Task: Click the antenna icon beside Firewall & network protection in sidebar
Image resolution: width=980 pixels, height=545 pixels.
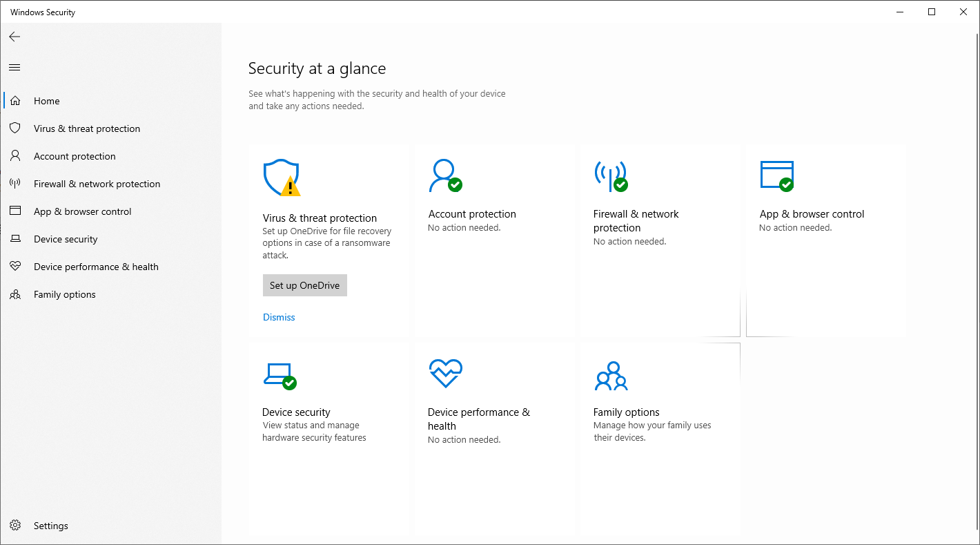Action: (15, 184)
